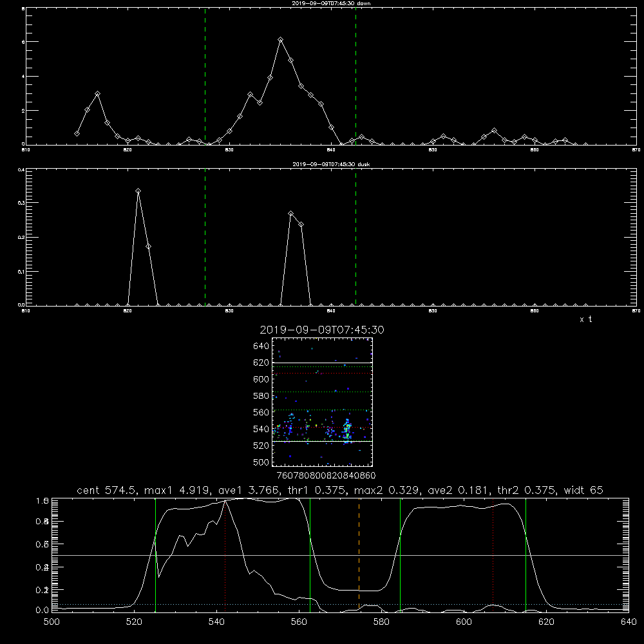Image resolution: width=644 pixels, height=644 pixels.
Task: Click the green solid line near 563 in bottom plot
Action: click(x=310, y=554)
